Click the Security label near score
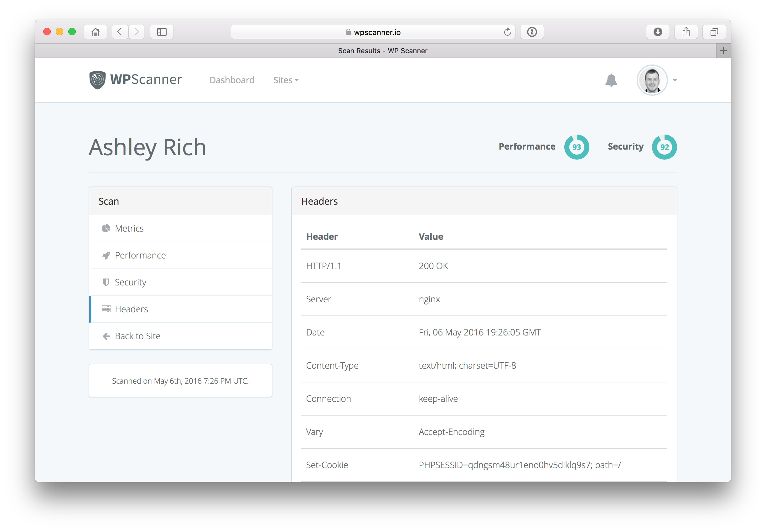766x532 pixels. (626, 147)
